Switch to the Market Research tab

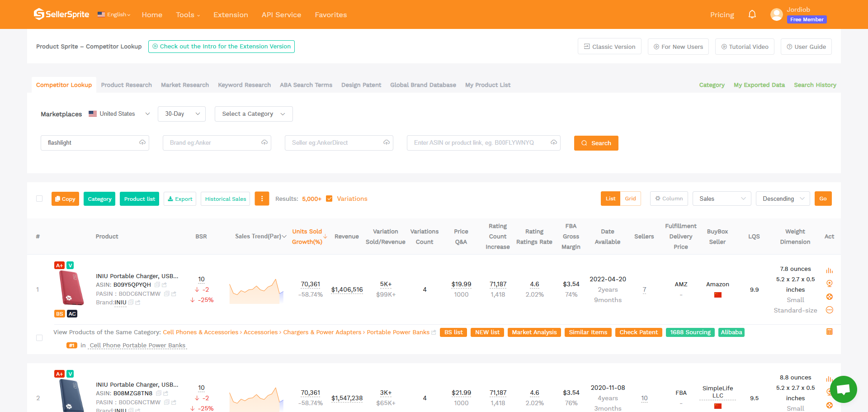point(185,85)
